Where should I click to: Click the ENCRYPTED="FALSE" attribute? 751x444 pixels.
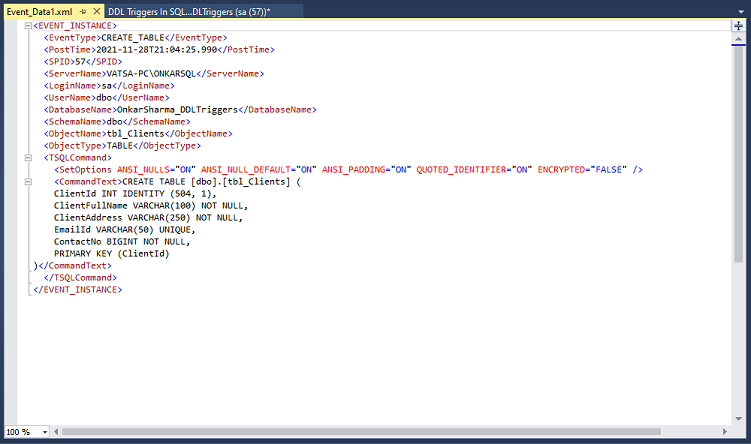click(x=582, y=170)
